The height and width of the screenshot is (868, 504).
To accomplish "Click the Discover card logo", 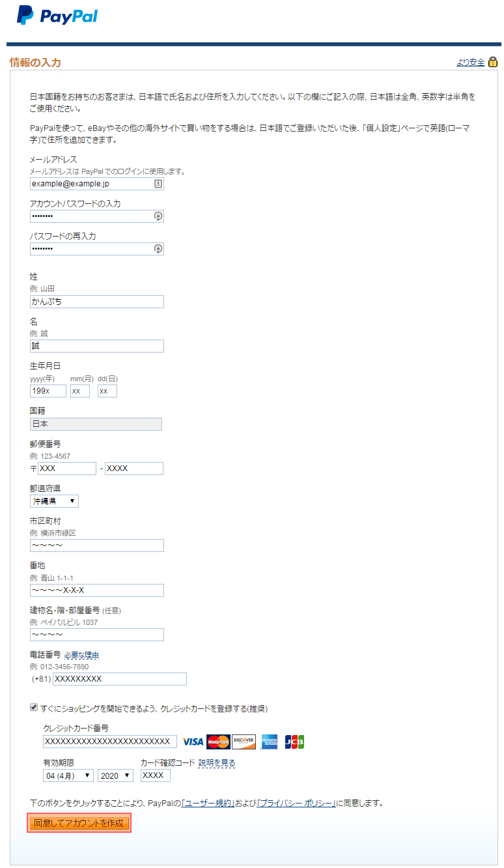I will (244, 742).
